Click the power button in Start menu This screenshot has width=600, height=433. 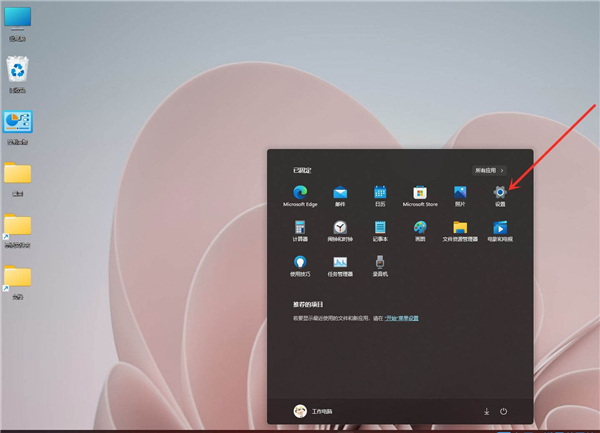click(x=503, y=411)
